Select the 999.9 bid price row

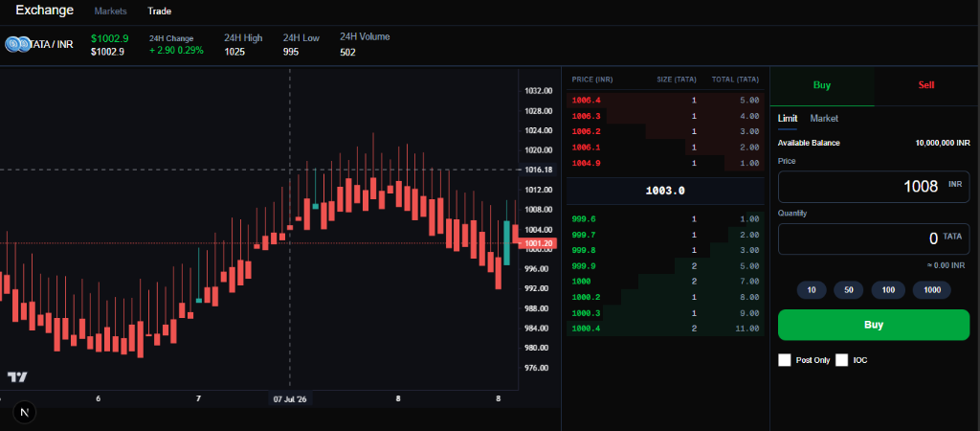(x=665, y=266)
